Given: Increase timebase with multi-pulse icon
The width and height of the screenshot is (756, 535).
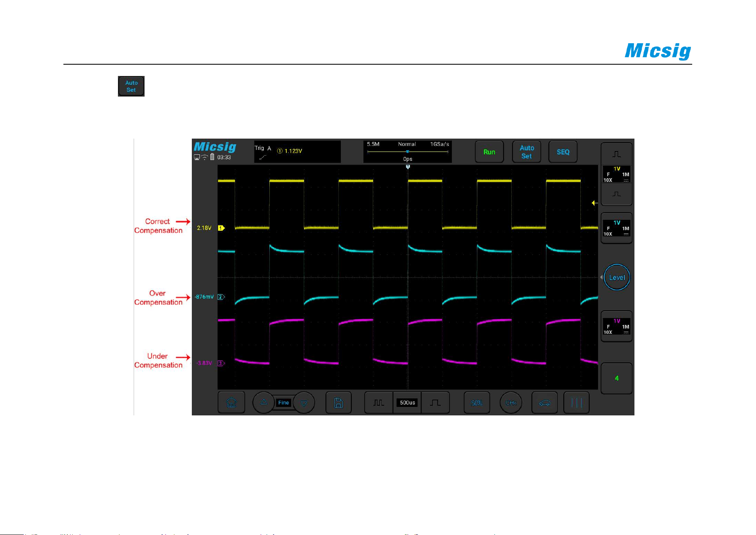Looking at the screenshot, I should coord(378,402).
